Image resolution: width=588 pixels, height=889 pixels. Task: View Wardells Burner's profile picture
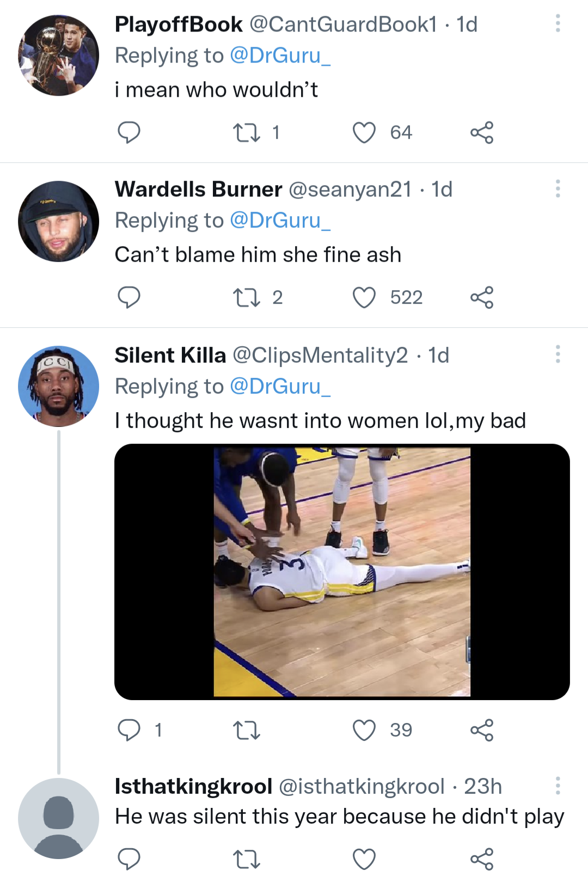(58, 222)
